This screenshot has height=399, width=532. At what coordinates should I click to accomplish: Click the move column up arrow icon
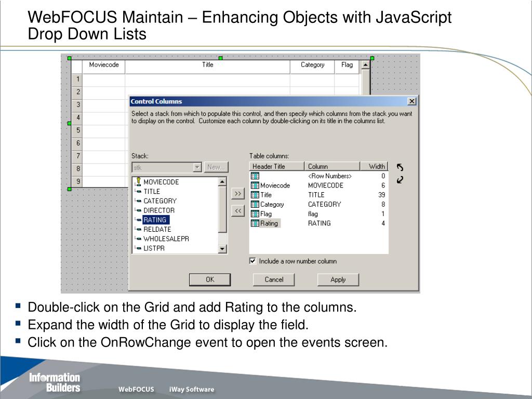(400, 167)
